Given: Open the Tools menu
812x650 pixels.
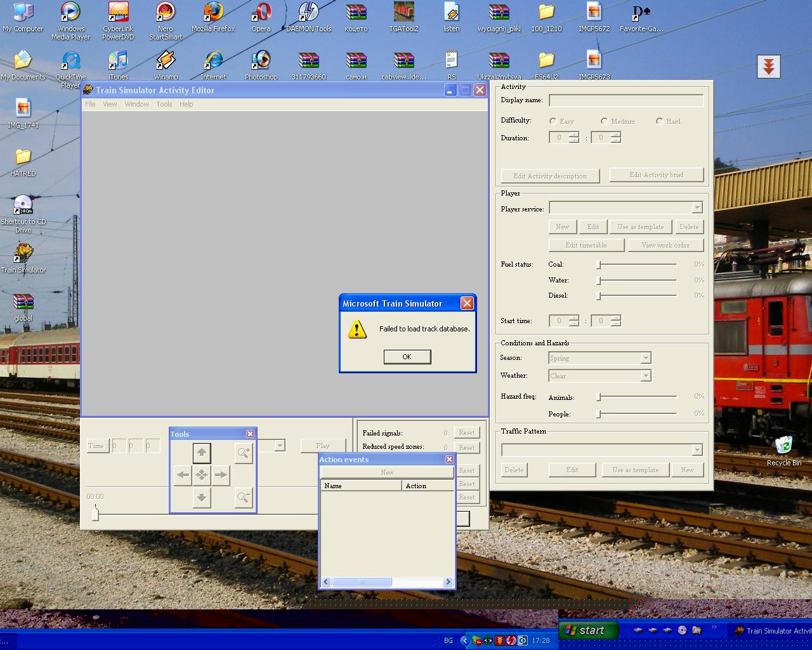Looking at the screenshot, I should [164, 104].
